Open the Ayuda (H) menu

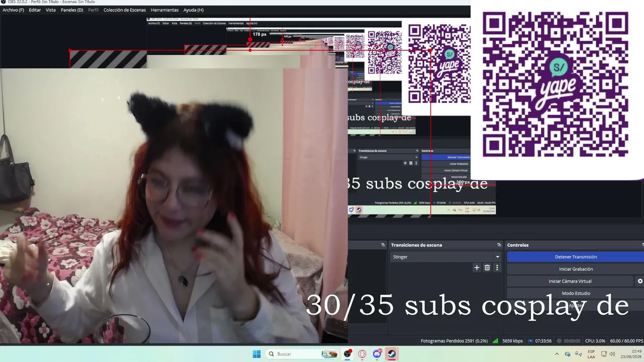[x=194, y=10]
